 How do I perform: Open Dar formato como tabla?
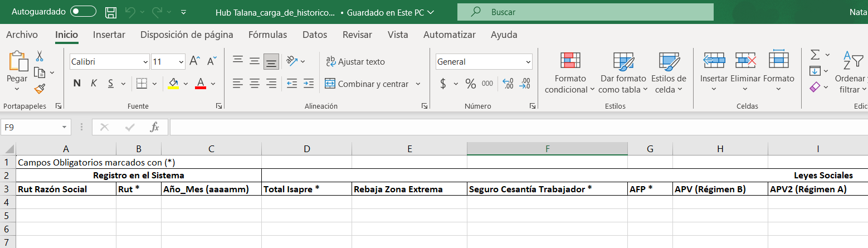[x=623, y=73]
